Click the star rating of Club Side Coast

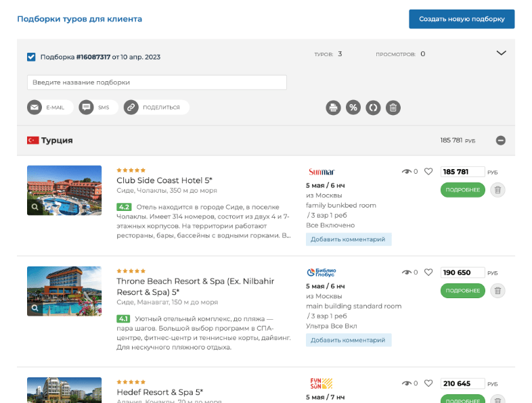point(131,170)
